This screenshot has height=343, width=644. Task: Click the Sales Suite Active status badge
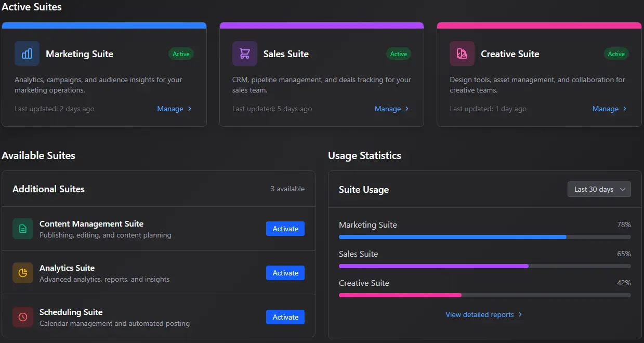pyautogui.click(x=399, y=54)
